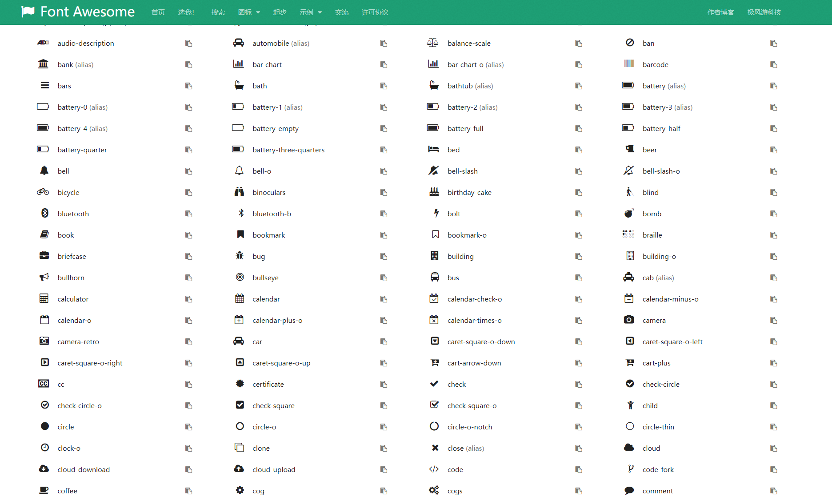Click the caret-square-o-down label
The height and width of the screenshot is (504, 832).
point(481,341)
